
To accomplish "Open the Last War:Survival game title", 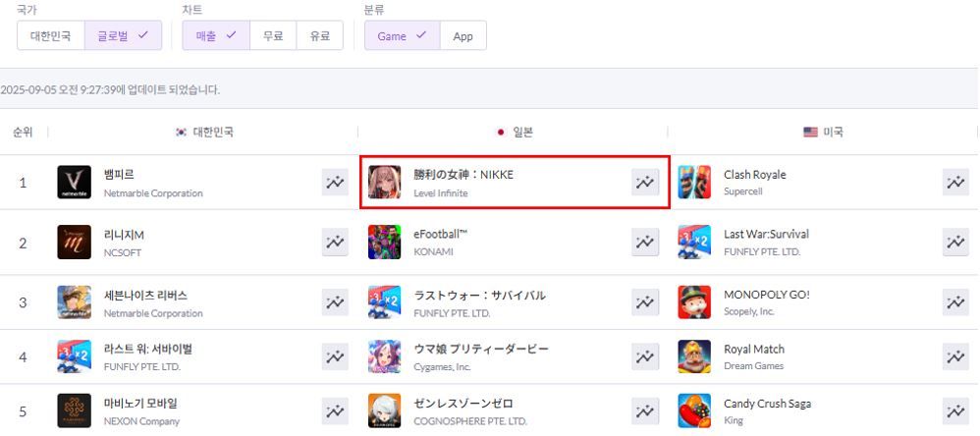I will [766, 235].
